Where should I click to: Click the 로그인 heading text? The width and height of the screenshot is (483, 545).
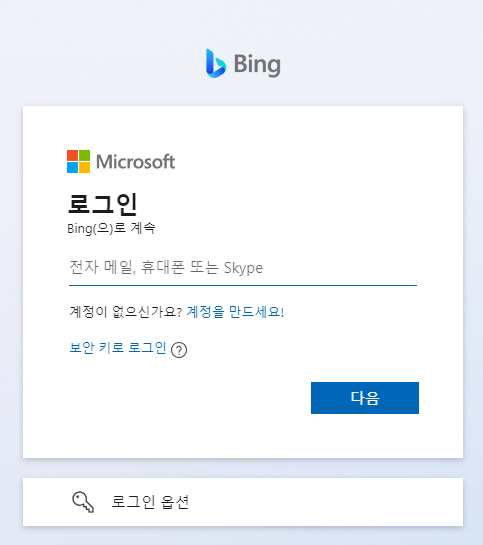[x=103, y=204]
